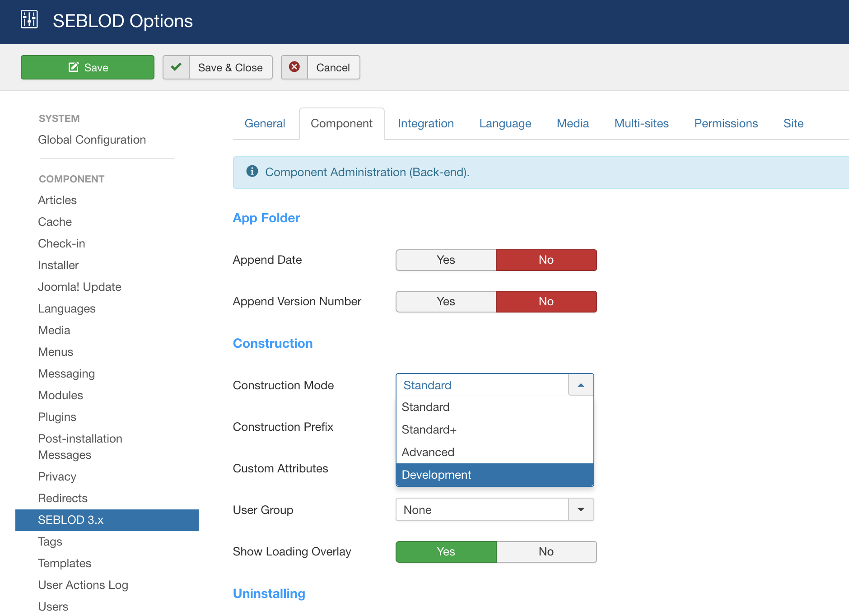Click the info icon in the blue banner
849x616 pixels.
click(x=252, y=172)
